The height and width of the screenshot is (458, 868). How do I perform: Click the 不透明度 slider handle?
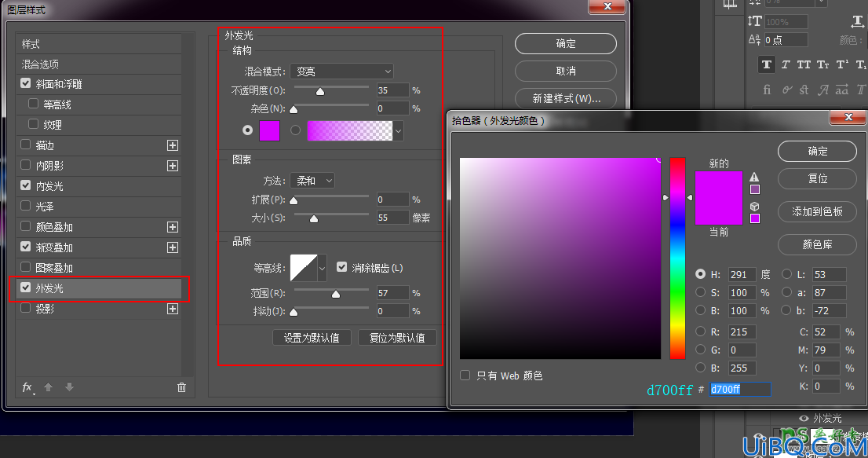[x=320, y=91]
